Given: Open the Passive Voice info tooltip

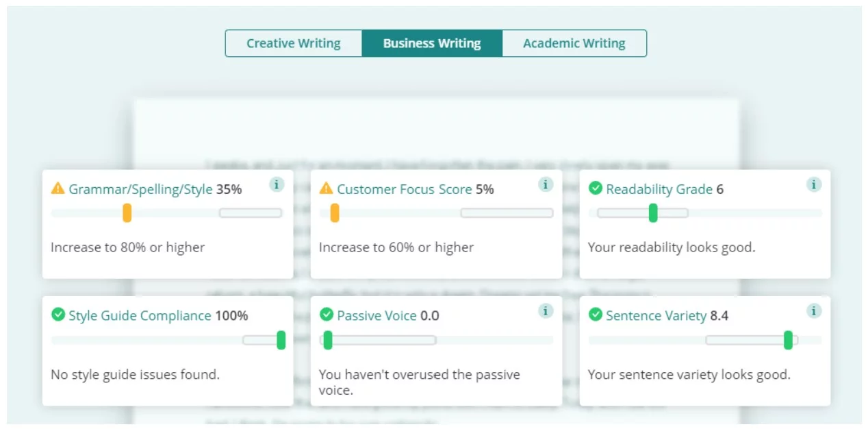Looking at the screenshot, I should [546, 311].
